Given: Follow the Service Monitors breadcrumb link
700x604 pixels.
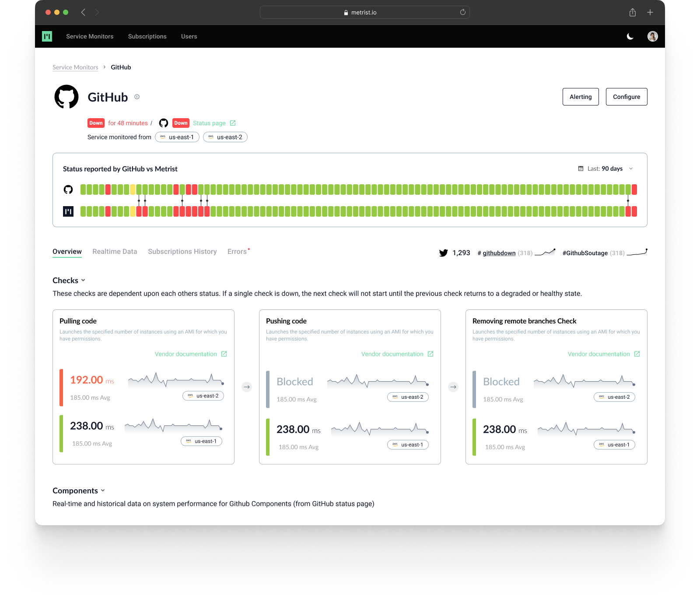Looking at the screenshot, I should click(x=75, y=67).
